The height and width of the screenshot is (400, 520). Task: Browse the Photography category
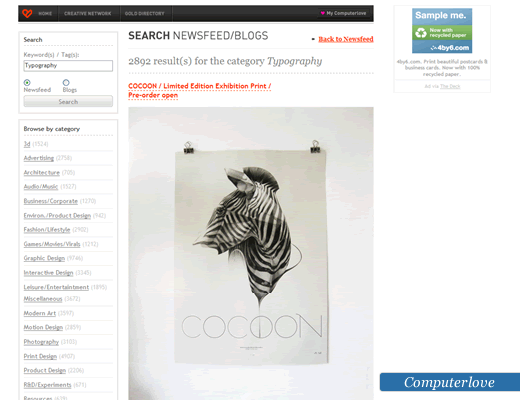point(41,342)
